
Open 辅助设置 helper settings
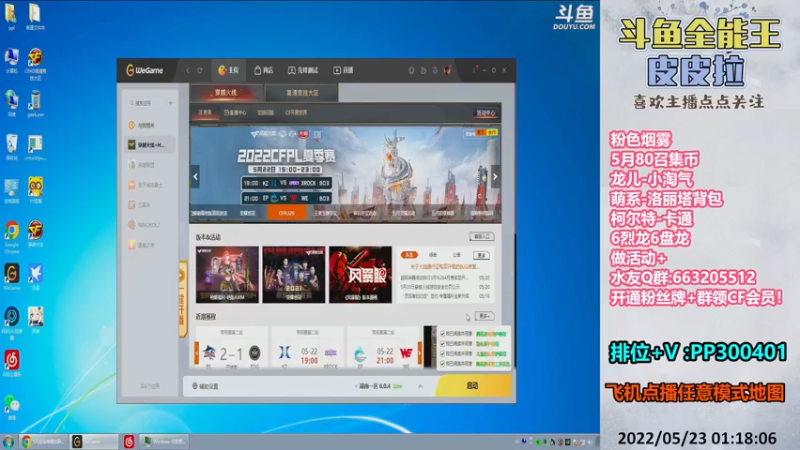[205, 386]
